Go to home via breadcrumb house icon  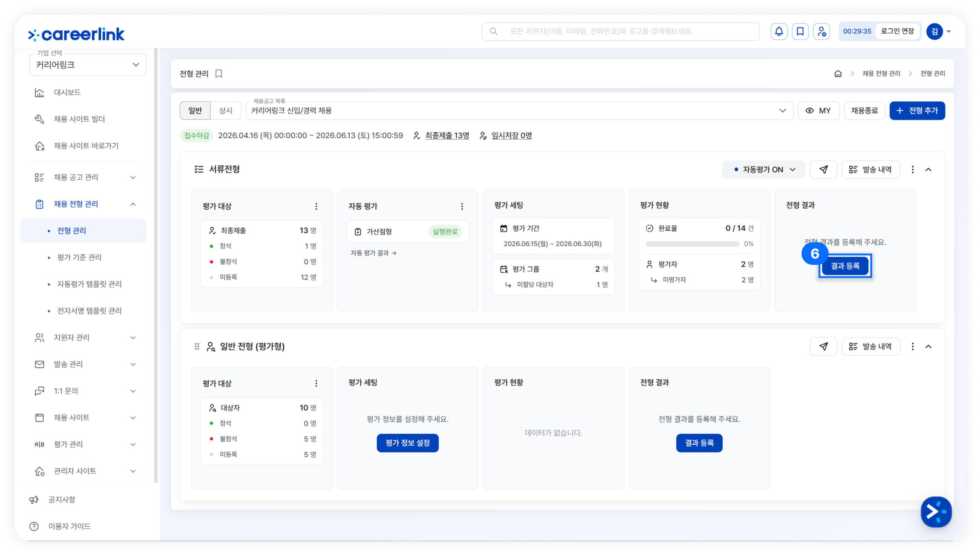[x=838, y=73]
